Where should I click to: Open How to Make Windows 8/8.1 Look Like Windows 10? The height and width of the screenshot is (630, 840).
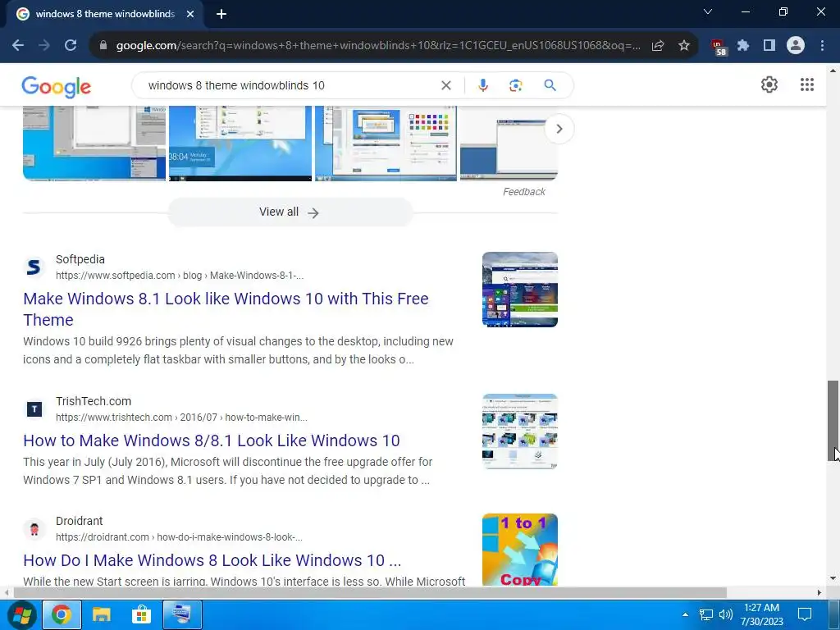pyautogui.click(x=212, y=441)
